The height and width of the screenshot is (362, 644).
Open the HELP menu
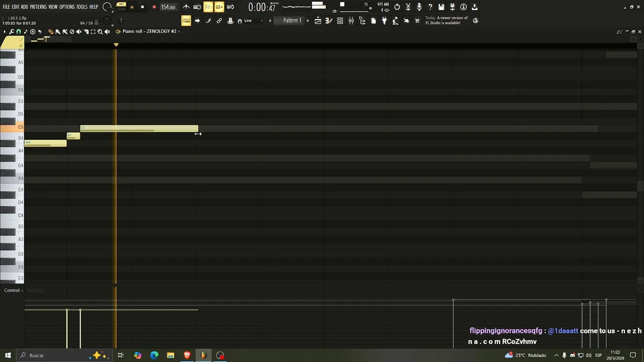[x=94, y=7]
